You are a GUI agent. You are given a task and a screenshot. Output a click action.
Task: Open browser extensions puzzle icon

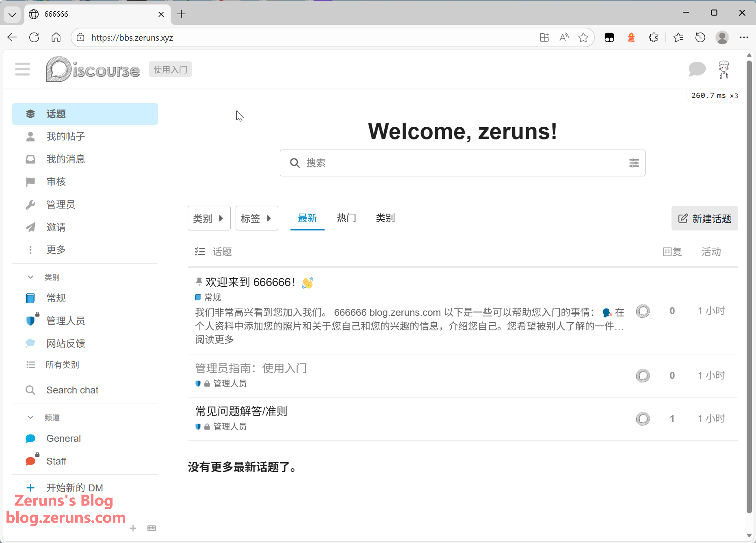[x=653, y=37]
